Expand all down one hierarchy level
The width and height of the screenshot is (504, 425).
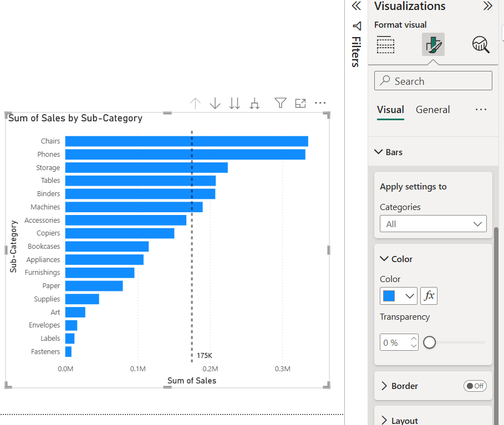tap(254, 103)
